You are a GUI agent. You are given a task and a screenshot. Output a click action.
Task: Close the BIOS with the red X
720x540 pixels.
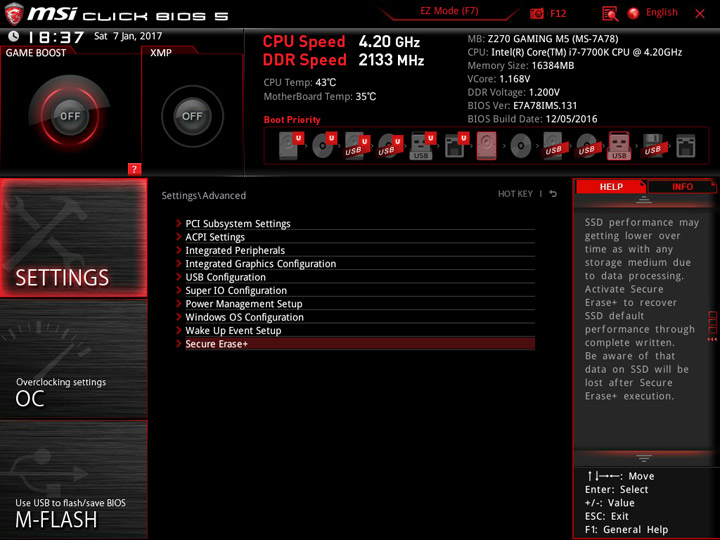(700, 14)
